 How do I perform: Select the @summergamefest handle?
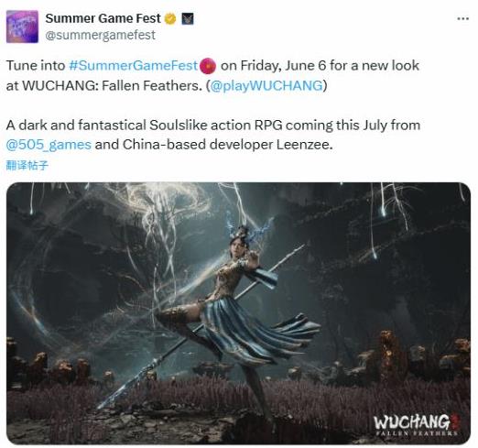101,35
